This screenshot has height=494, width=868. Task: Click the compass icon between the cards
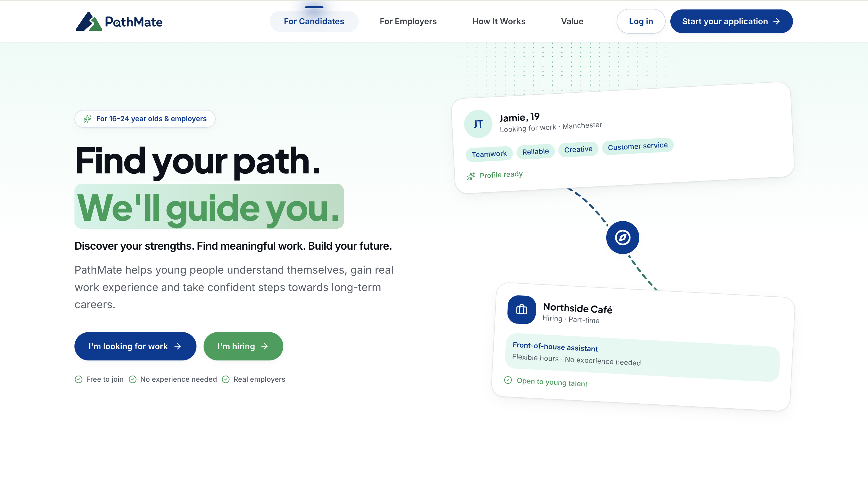(622, 238)
